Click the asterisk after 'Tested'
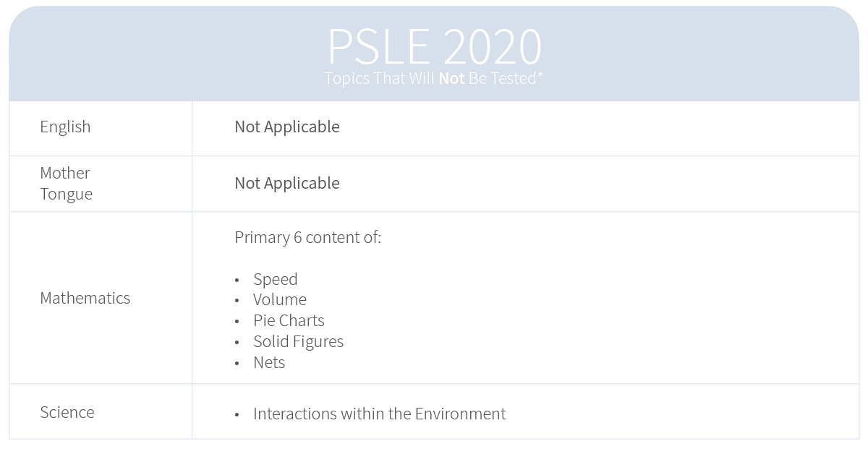 pyautogui.click(x=540, y=74)
